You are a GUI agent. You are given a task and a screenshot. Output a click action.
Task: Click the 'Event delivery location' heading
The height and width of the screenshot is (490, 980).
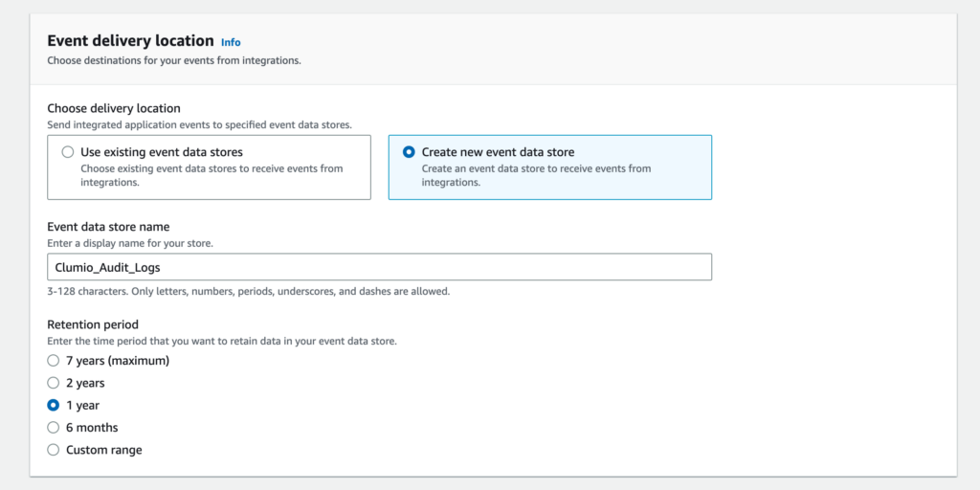coord(130,41)
